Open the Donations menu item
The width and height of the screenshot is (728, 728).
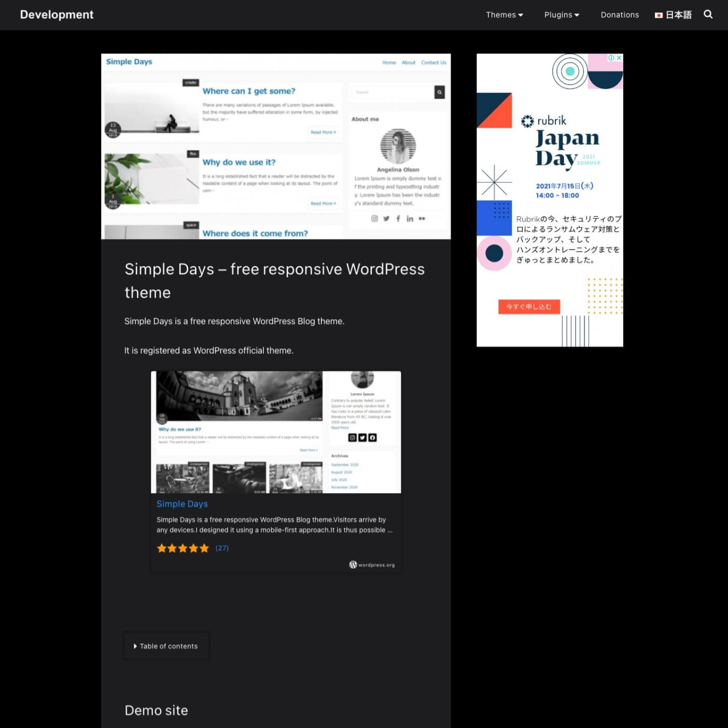pyautogui.click(x=620, y=15)
